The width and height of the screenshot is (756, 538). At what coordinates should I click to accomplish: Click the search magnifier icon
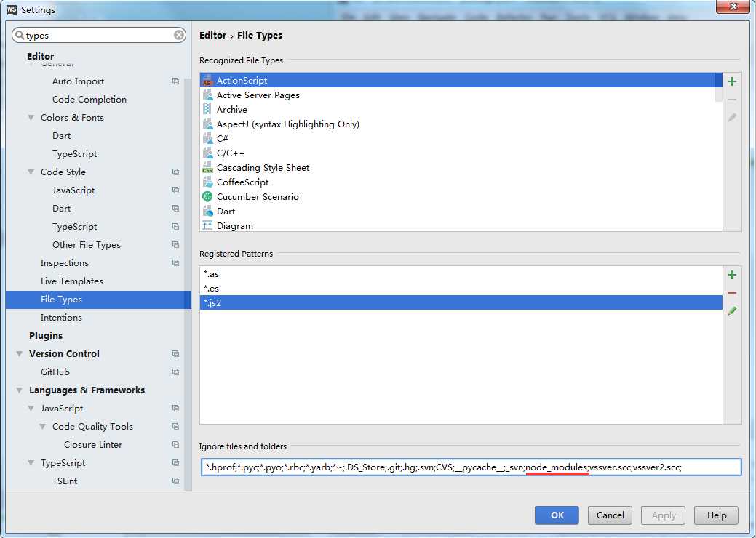pos(20,35)
